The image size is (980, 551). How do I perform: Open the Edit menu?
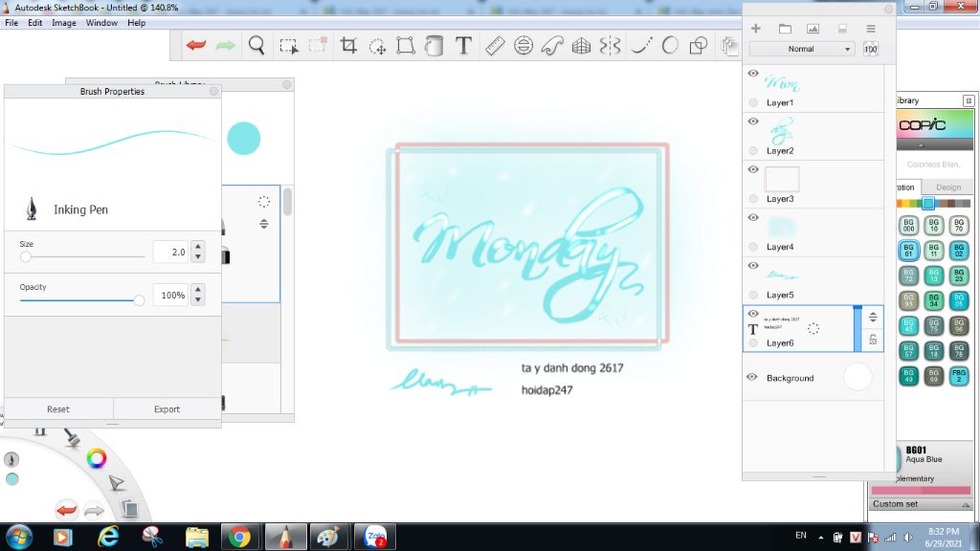point(35,23)
